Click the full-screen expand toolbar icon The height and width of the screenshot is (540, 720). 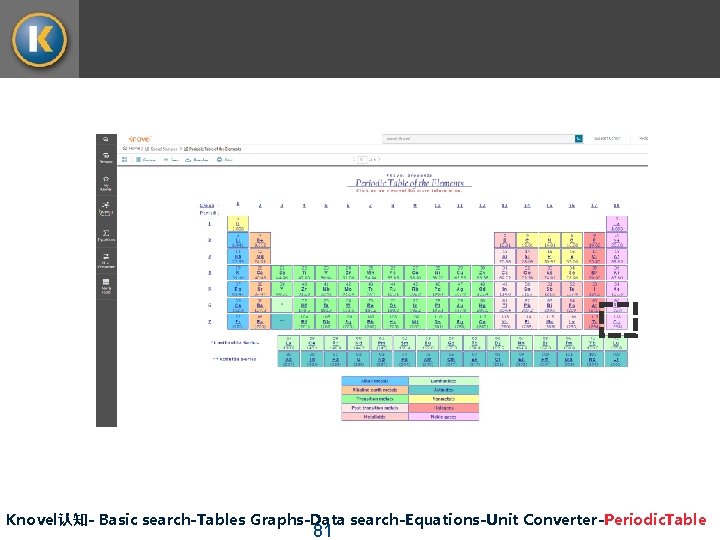coord(124,159)
